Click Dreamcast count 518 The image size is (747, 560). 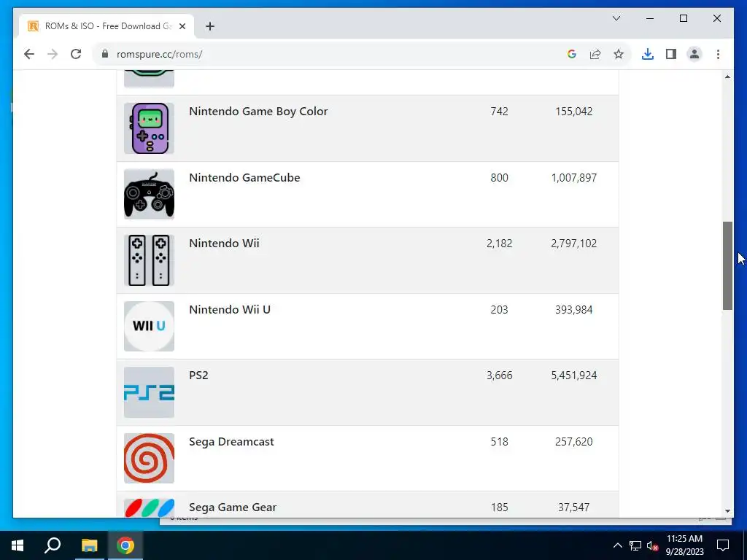(x=499, y=441)
